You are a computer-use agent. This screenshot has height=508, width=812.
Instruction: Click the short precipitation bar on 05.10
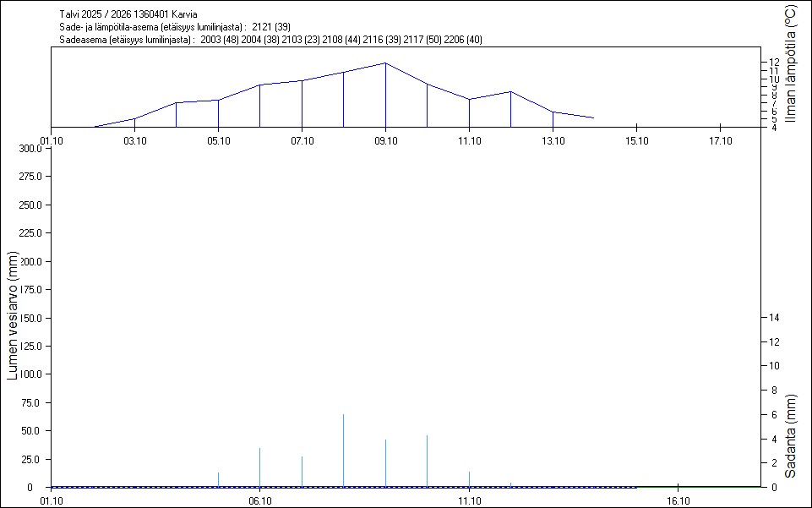click(x=218, y=479)
